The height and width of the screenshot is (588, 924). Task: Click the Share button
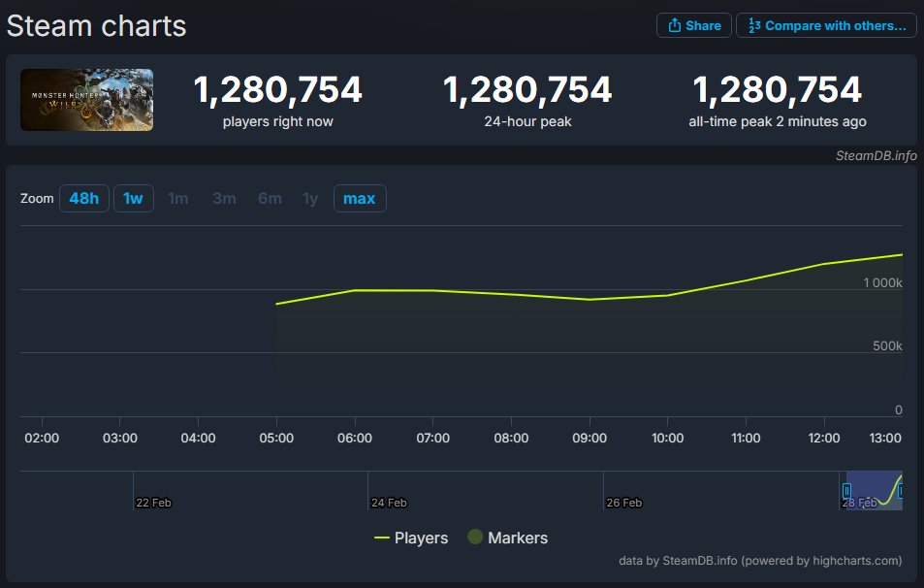693,25
